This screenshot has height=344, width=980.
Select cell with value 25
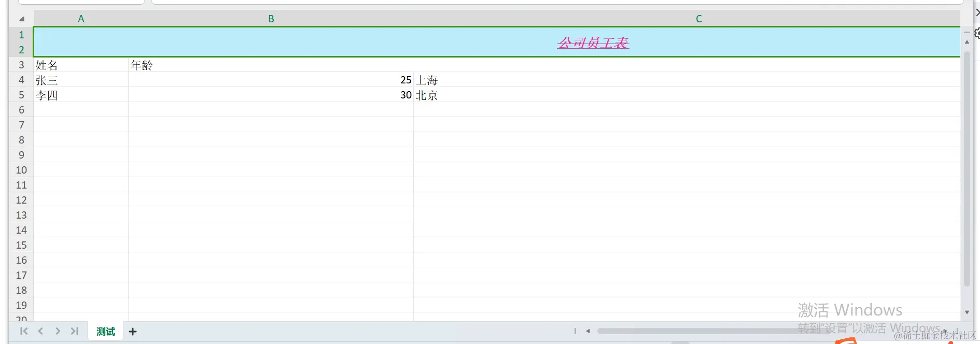[271, 80]
